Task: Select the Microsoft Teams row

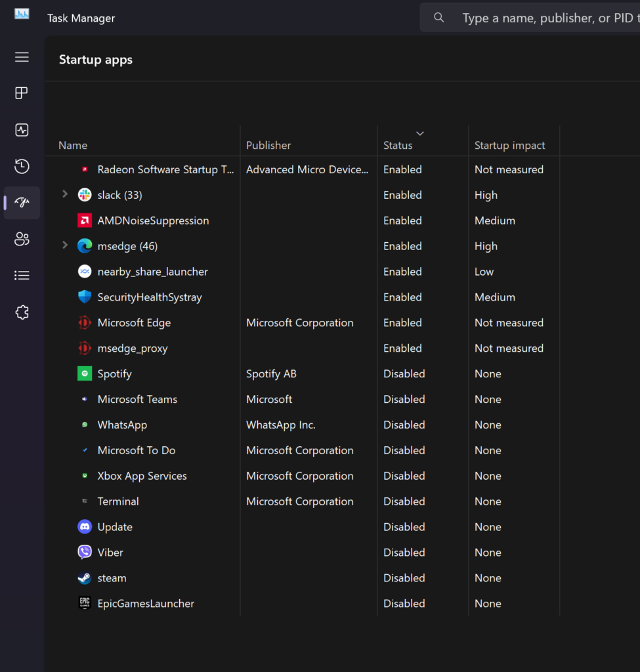Action: pos(137,400)
